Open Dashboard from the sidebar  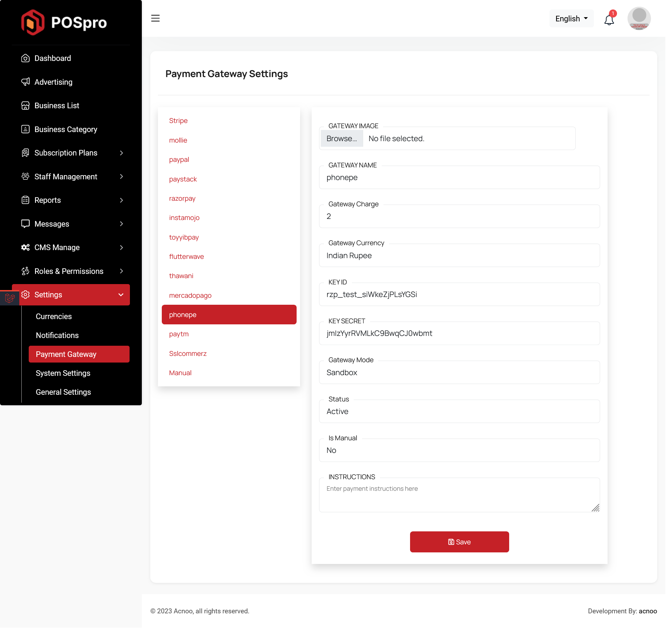point(53,58)
